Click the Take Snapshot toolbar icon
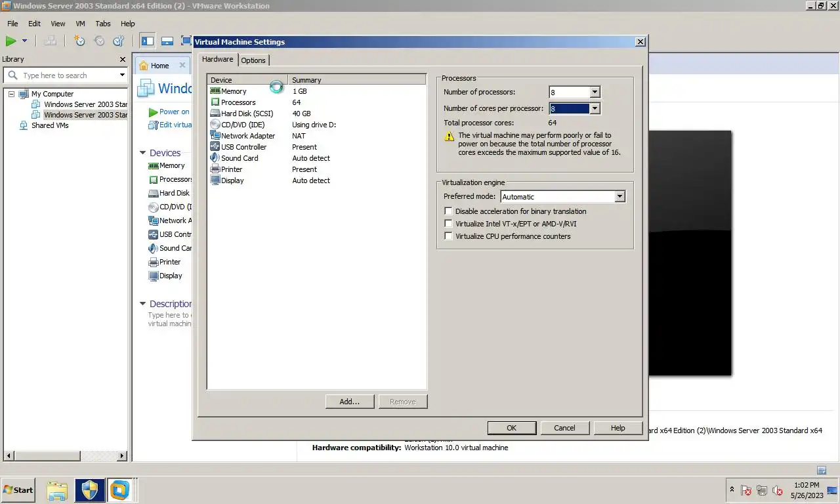This screenshot has height=504, width=840. click(x=79, y=41)
